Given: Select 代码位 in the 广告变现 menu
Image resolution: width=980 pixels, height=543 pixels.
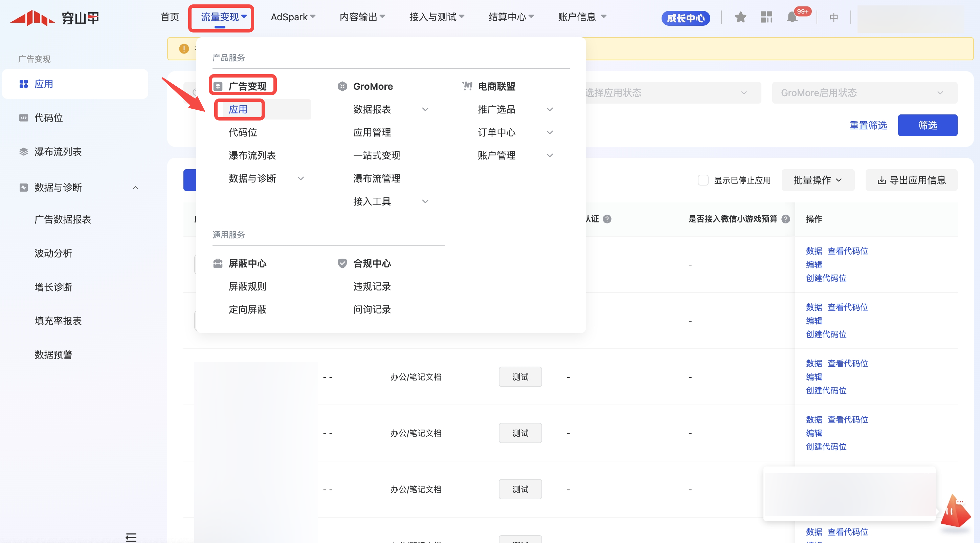Looking at the screenshot, I should click(x=243, y=132).
